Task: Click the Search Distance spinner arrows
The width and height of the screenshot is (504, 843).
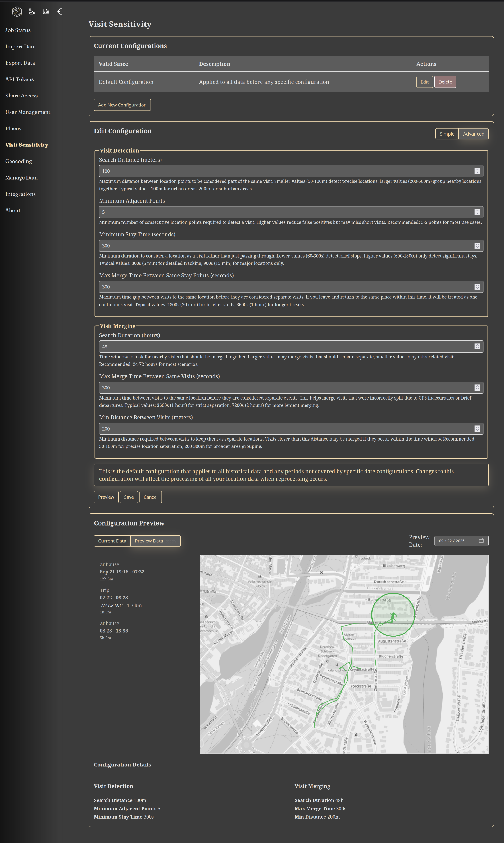Action: 477,171
